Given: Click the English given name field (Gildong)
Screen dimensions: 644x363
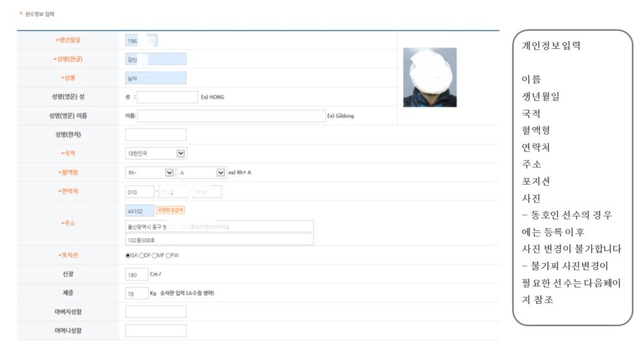Looking at the screenshot, I should (231, 116).
